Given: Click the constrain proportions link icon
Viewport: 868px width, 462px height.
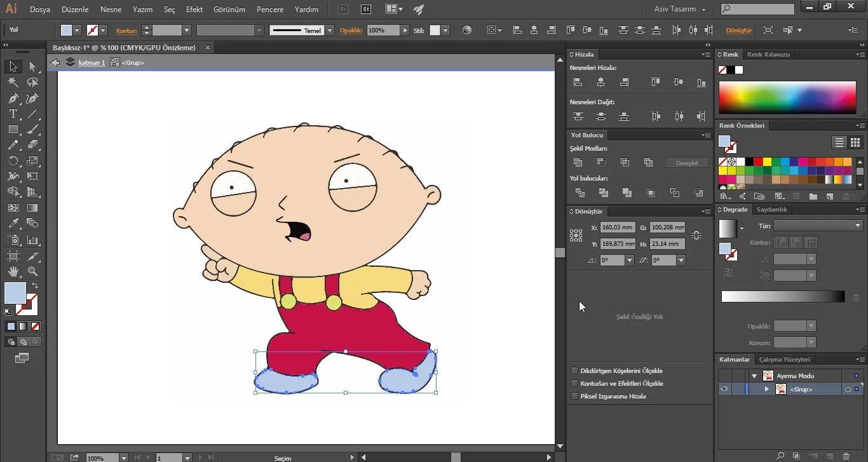Looking at the screenshot, I should pos(696,236).
